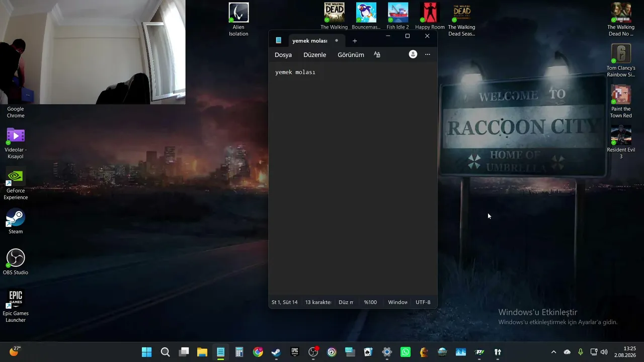Select the Videolar - Kısayol desktop shortcut

tap(16, 143)
